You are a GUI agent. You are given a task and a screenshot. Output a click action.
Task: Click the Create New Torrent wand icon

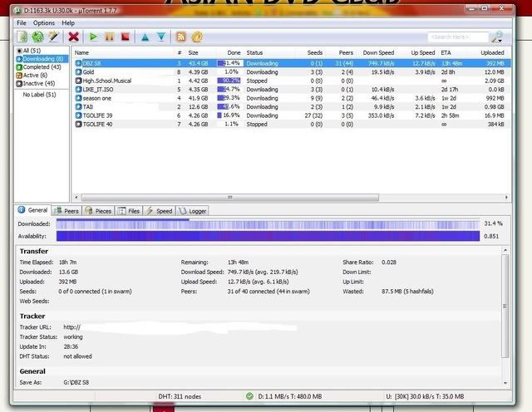point(53,37)
